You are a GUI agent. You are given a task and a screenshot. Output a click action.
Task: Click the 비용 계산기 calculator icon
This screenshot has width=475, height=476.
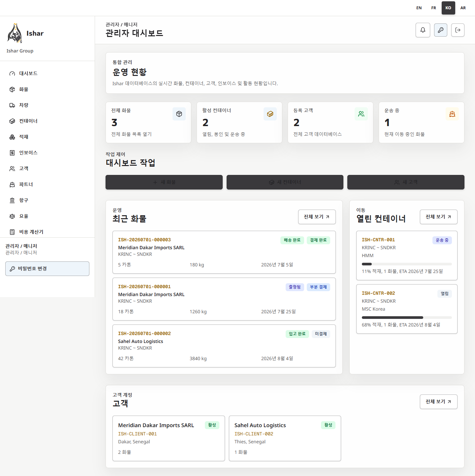[12, 232]
